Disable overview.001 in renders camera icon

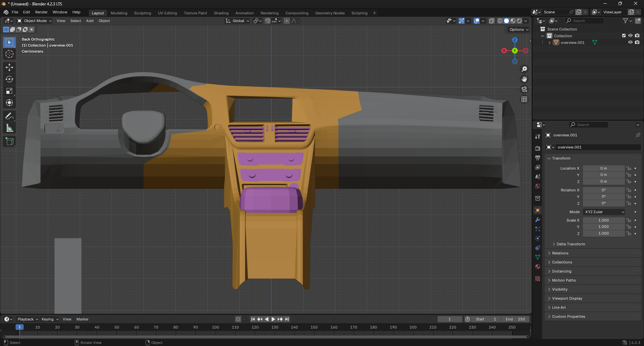coord(637,42)
